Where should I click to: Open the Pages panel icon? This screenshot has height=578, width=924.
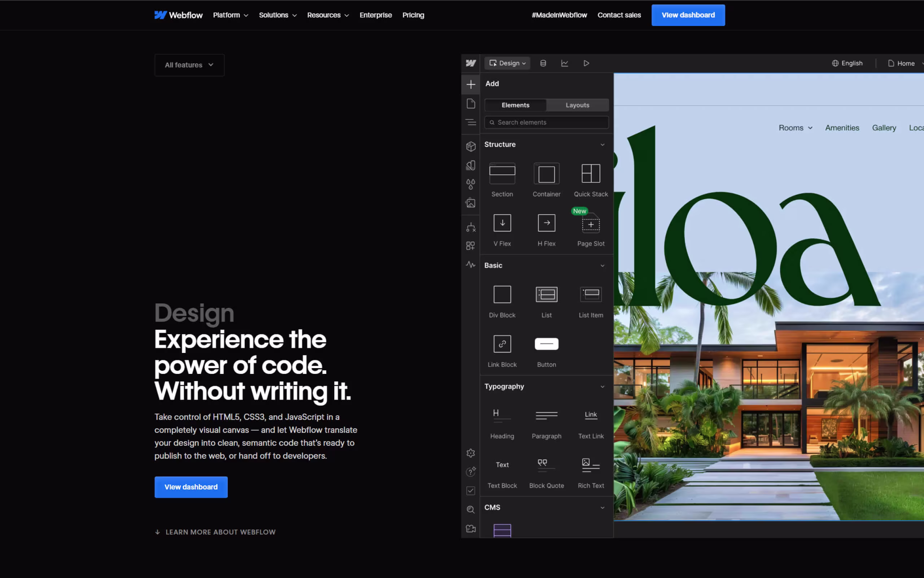(471, 104)
